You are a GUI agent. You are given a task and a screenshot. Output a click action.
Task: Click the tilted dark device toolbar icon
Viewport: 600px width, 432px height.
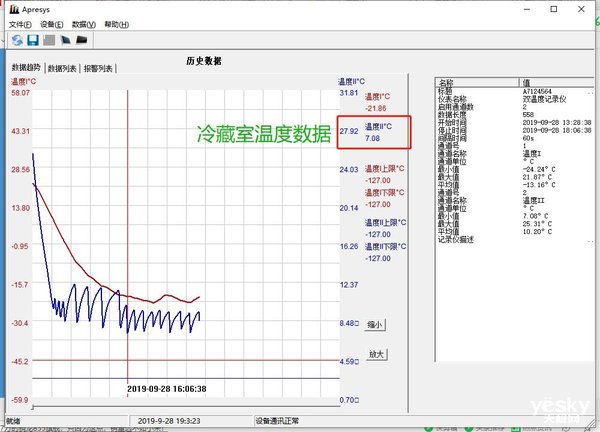point(65,40)
